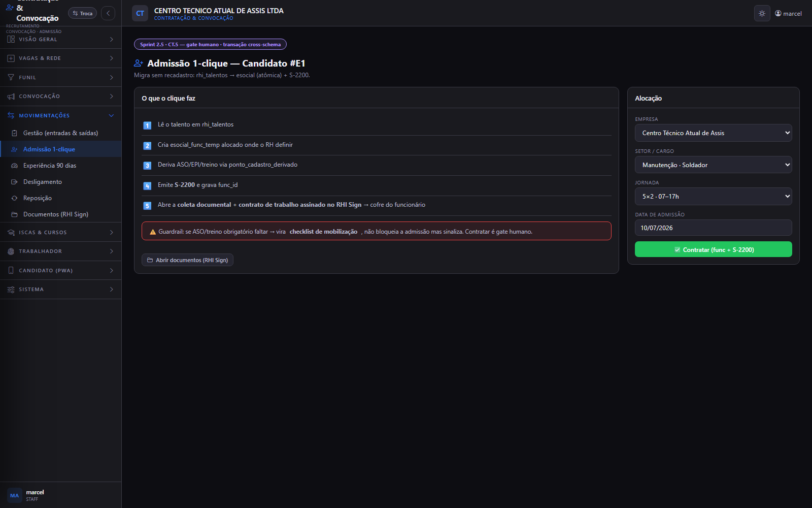Click the Troca switch button
The height and width of the screenshot is (508, 812).
(x=82, y=13)
